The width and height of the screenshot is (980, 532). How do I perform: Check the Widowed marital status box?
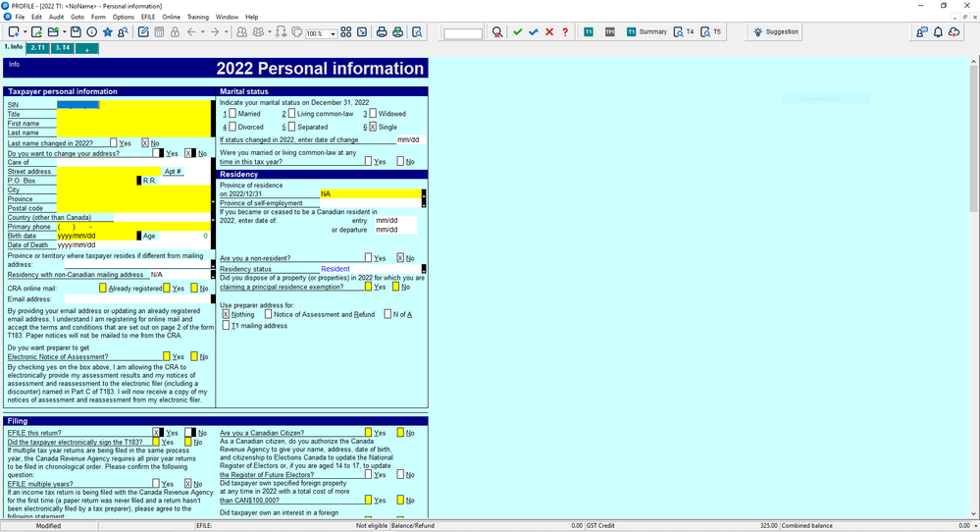click(x=373, y=113)
